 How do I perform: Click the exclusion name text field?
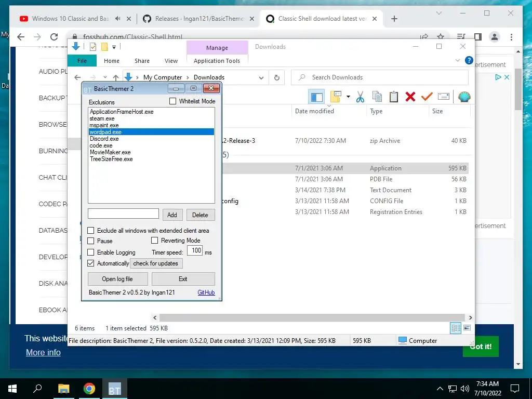pos(123,214)
